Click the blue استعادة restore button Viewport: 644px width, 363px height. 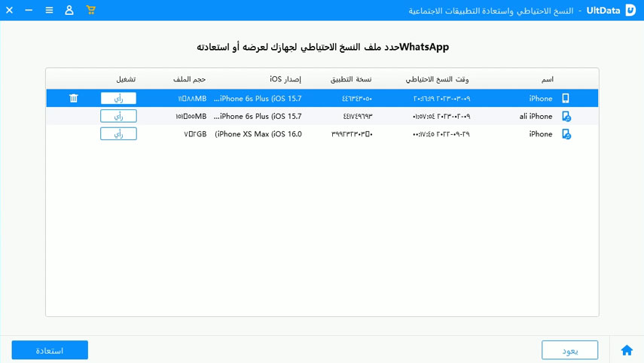click(x=50, y=350)
